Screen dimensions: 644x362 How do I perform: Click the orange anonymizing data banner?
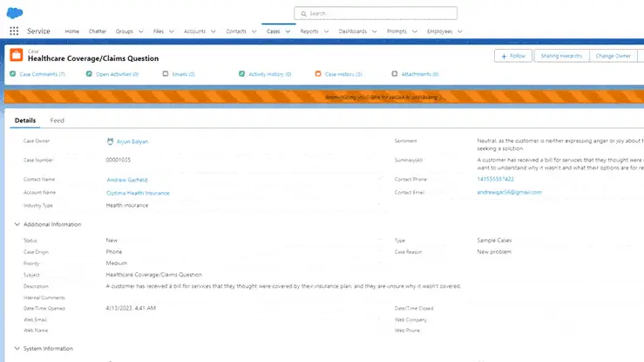(x=323, y=97)
